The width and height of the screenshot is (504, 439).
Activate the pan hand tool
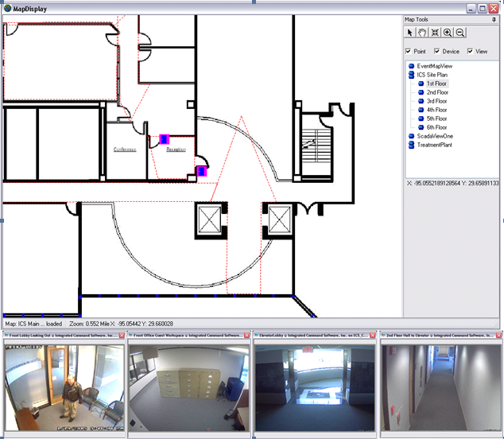[x=422, y=33]
